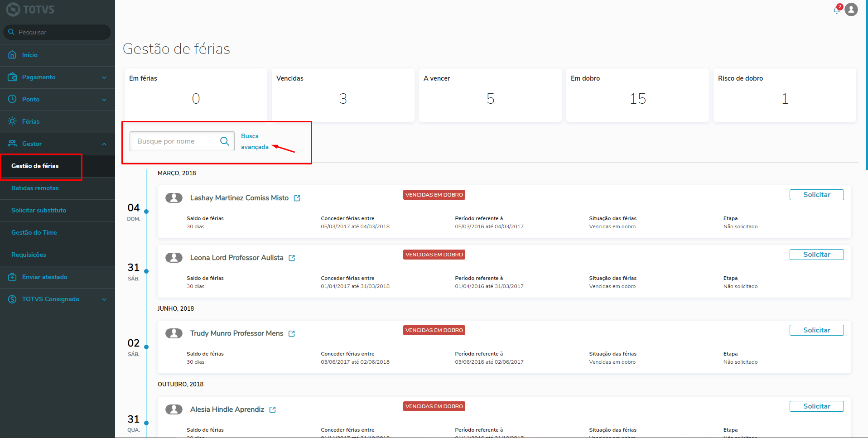Open Alesia Hindle profile external link icon

point(273,410)
